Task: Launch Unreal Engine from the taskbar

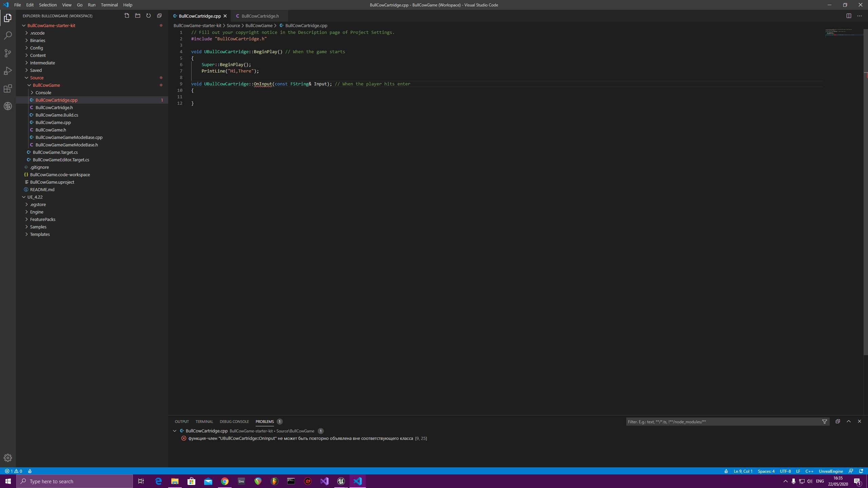Action: [x=341, y=481]
